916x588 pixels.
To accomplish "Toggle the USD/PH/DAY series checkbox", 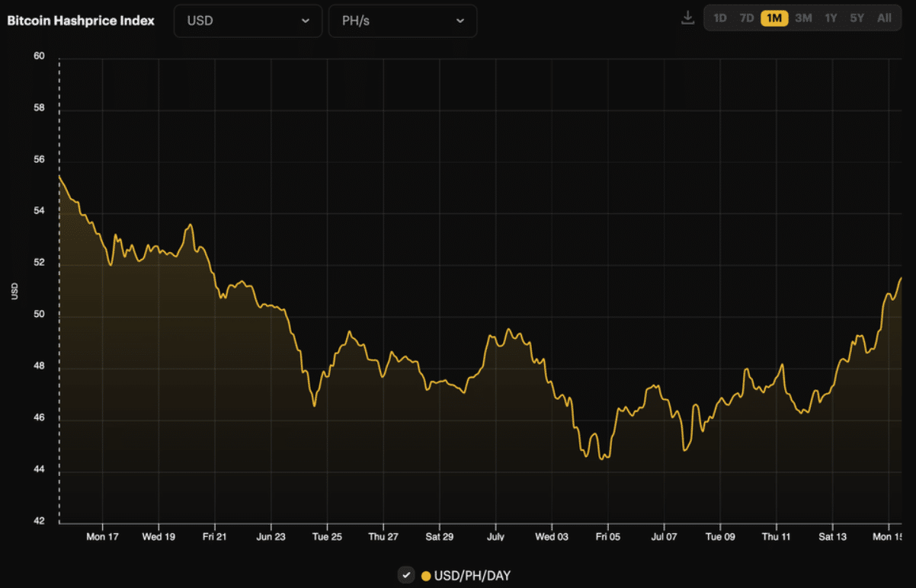I will (406, 575).
